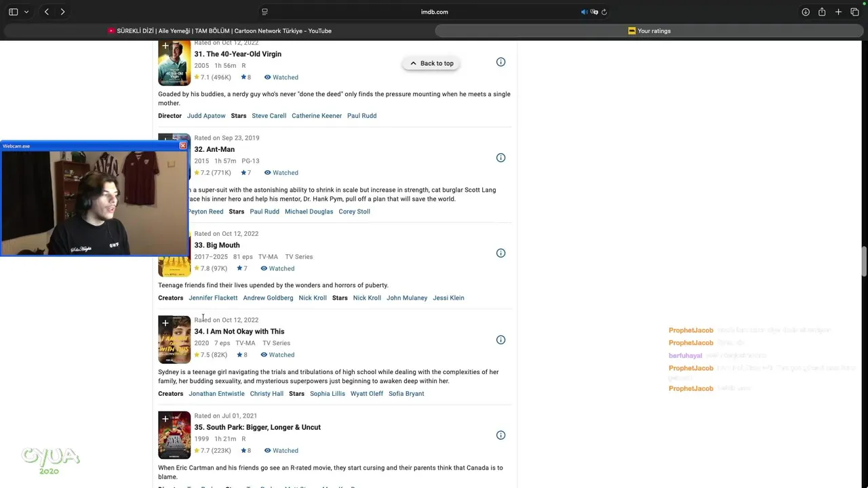Open Jonathan Entwistle's page
The height and width of the screenshot is (488, 868).
click(x=216, y=394)
